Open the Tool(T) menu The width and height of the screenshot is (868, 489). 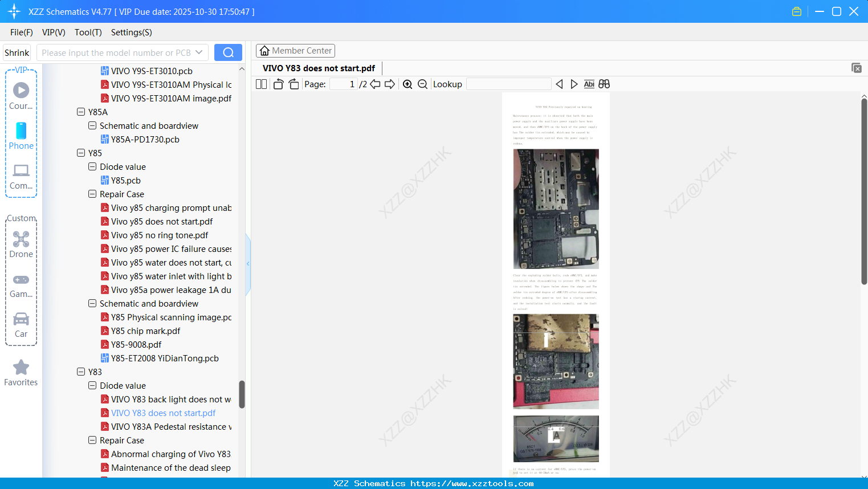[x=88, y=32]
